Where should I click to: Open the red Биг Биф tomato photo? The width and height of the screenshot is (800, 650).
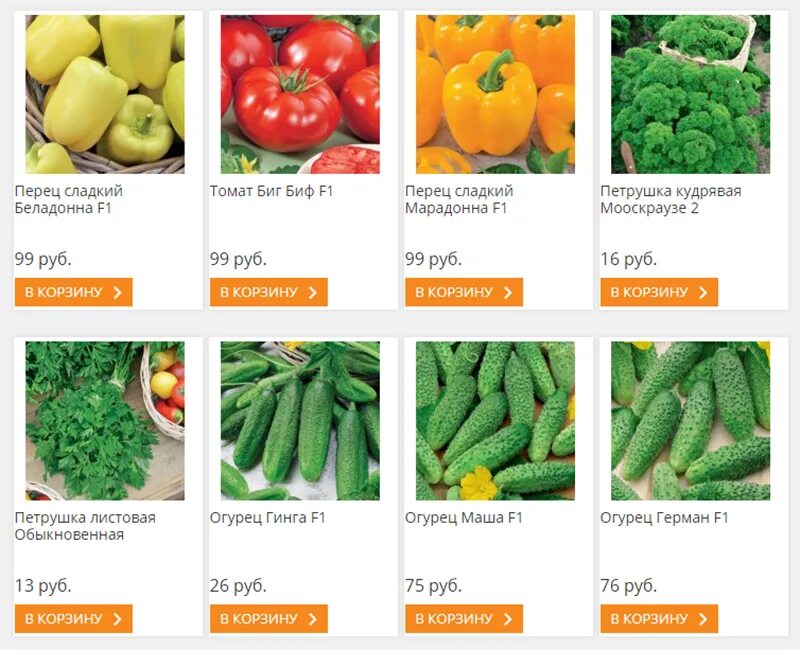[x=300, y=94]
